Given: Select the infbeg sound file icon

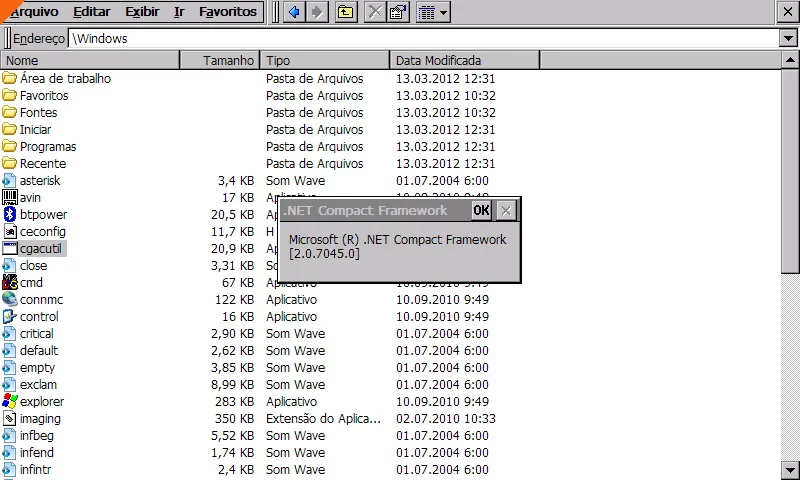Looking at the screenshot, I should (9, 435).
